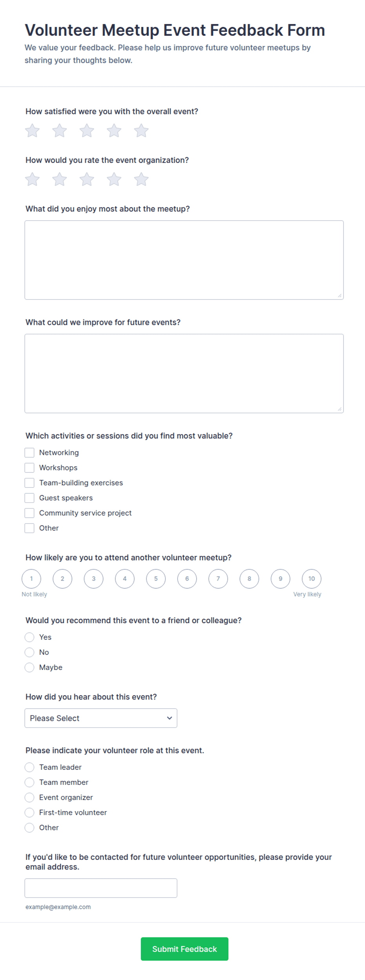The width and height of the screenshot is (365, 980).
Task: Click the Submit Feedback button
Action: click(184, 949)
